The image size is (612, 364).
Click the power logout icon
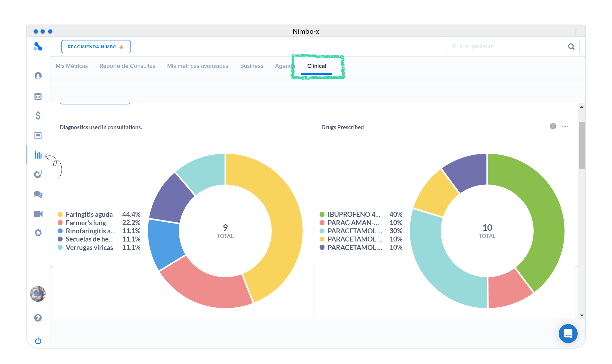pyautogui.click(x=38, y=341)
